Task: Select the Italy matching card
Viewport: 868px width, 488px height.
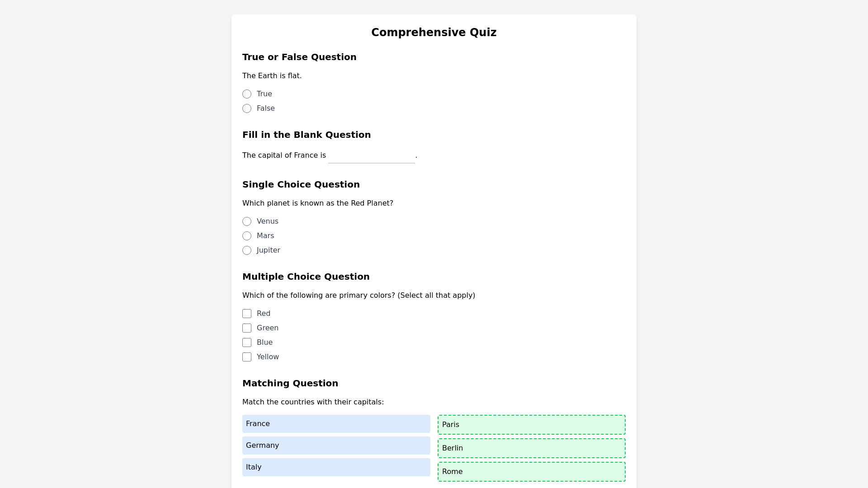Action: (336, 467)
